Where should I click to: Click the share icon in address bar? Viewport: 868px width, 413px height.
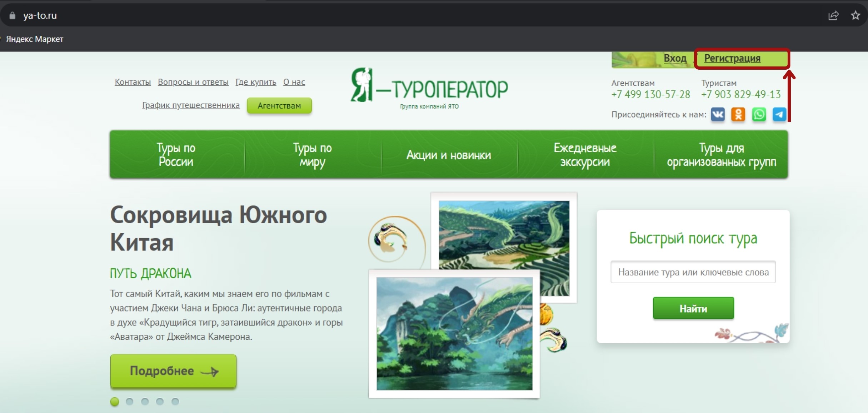pyautogui.click(x=833, y=15)
